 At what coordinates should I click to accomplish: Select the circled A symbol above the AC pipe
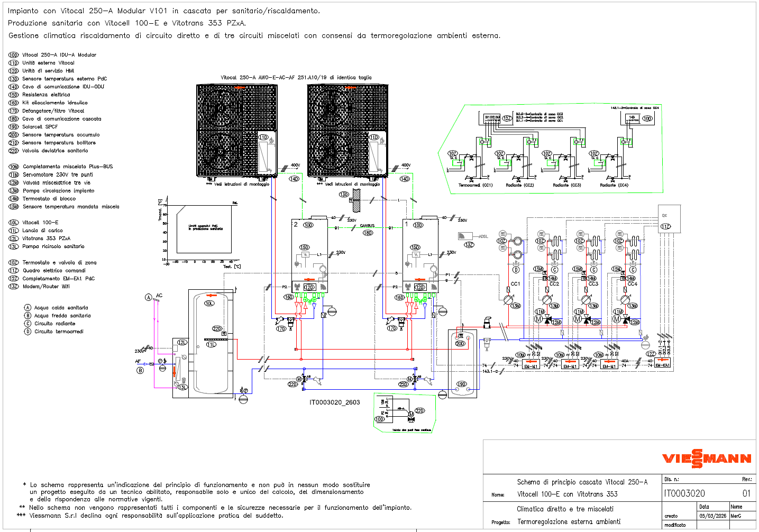149,297
